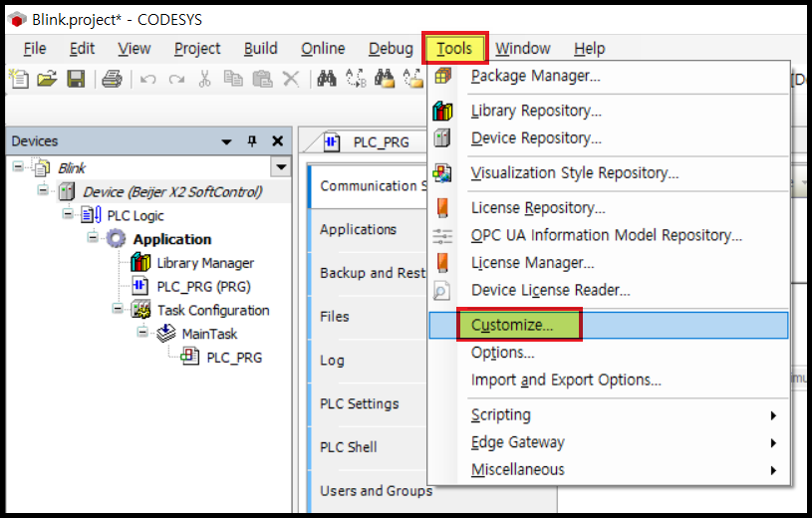Collapse the PLC Logic tree node
This screenshot has height=518, width=812.
(x=68, y=214)
